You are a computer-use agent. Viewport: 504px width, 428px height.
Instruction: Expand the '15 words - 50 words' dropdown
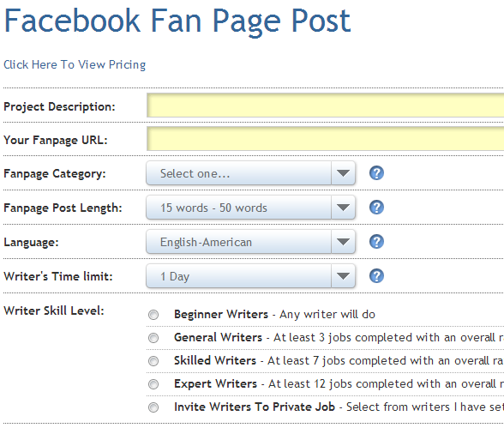tap(250, 208)
